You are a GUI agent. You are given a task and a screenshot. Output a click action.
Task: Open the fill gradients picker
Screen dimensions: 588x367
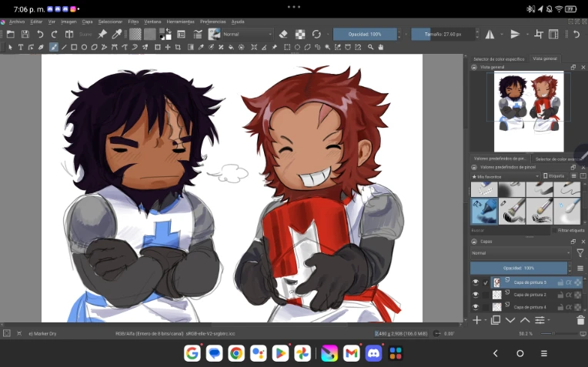pyautogui.click(x=135, y=34)
